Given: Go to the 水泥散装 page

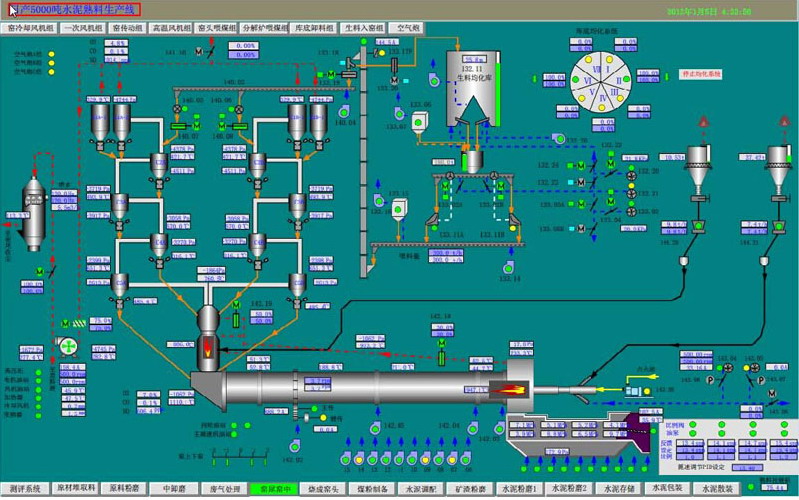Looking at the screenshot, I should (719, 489).
